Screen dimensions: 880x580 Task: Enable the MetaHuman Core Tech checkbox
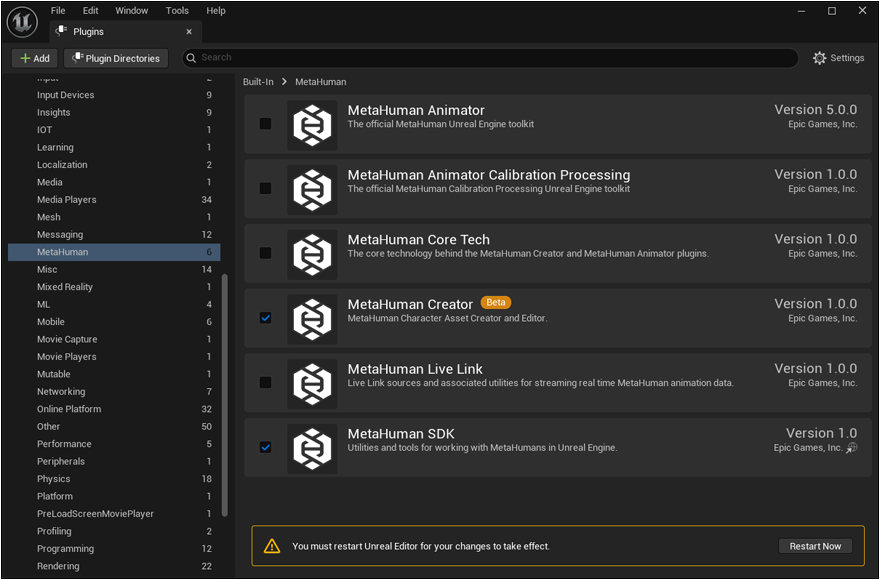pos(265,253)
